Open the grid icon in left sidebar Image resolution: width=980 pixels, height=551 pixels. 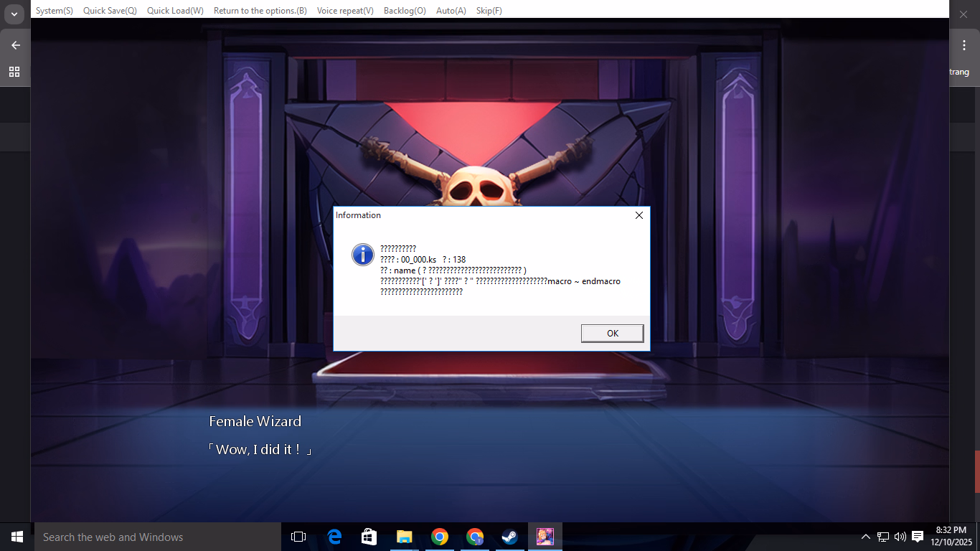14,72
